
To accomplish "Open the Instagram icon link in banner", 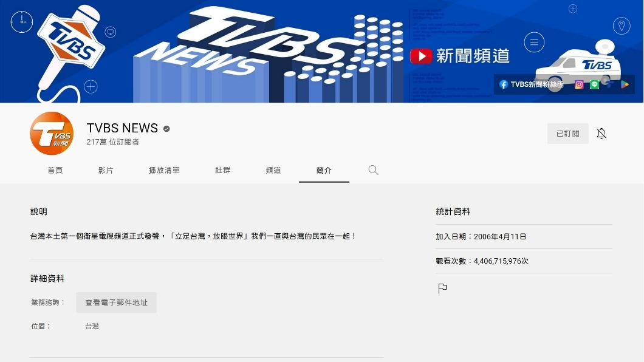I will [579, 84].
